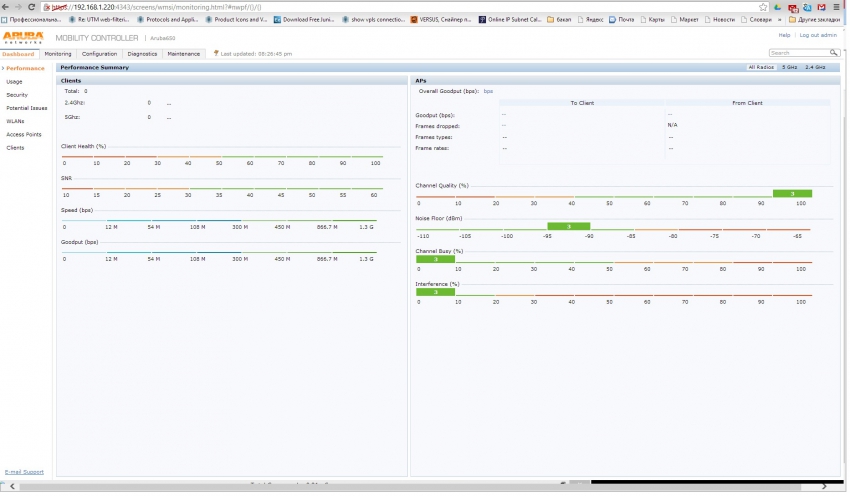Open the 'Карты' bookmark

pos(654,20)
